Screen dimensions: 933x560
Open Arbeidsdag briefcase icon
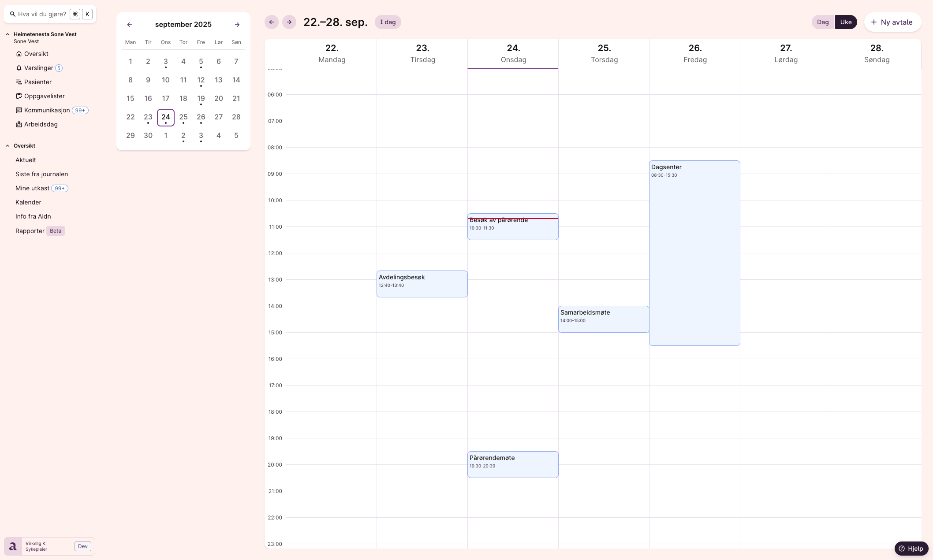(x=19, y=124)
